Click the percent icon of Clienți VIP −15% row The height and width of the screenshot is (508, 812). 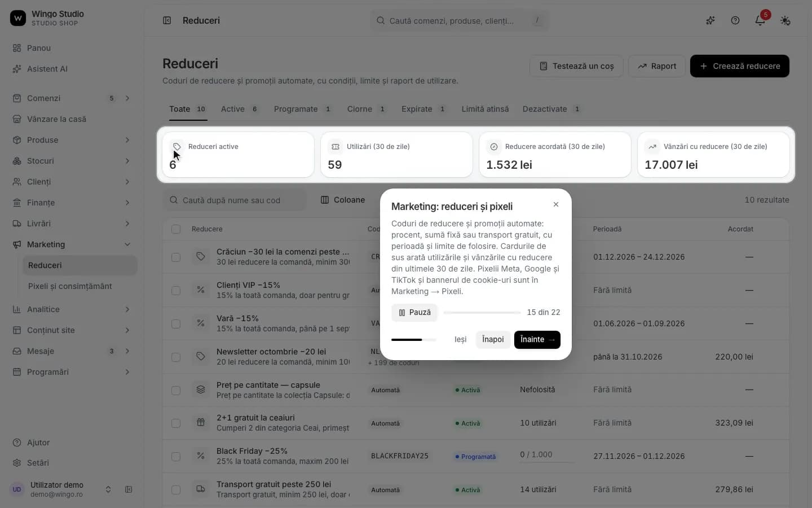(201, 290)
